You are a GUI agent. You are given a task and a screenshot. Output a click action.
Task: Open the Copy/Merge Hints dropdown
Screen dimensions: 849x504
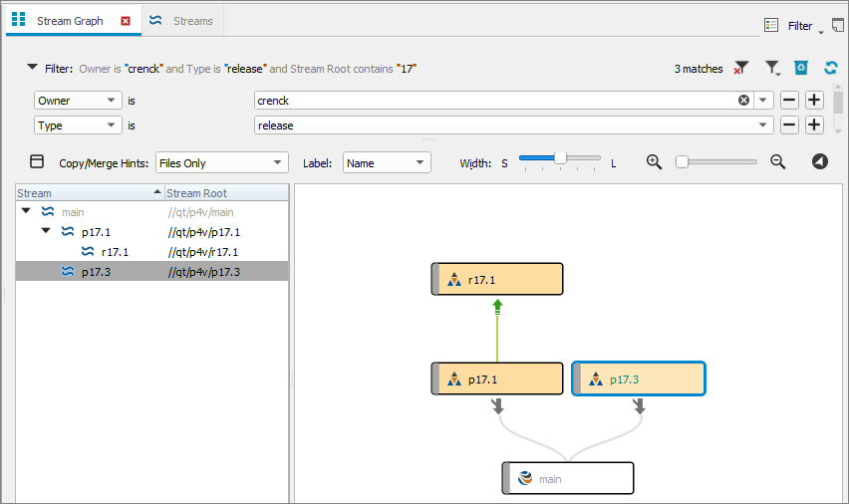point(221,162)
